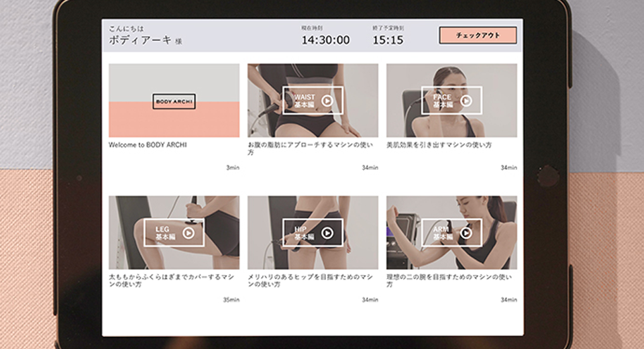Select the 34min duration under FACE video
The height and width of the screenshot is (349, 644).
click(x=508, y=167)
